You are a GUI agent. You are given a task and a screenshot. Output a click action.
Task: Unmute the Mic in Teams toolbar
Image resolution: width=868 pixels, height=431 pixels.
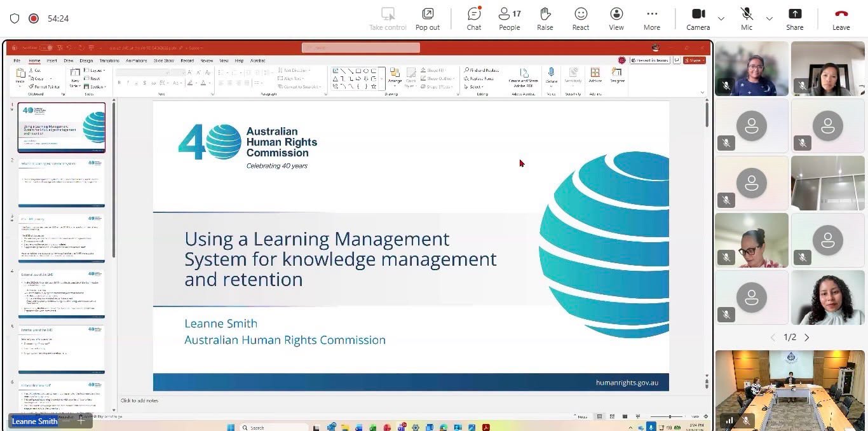pyautogui.click(x=747, y=18)
